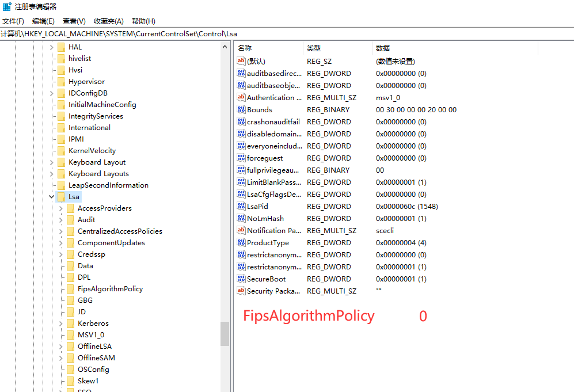
Task: Expand the CentralizedAccessPolicies subkey
Action: coord(61,231)
